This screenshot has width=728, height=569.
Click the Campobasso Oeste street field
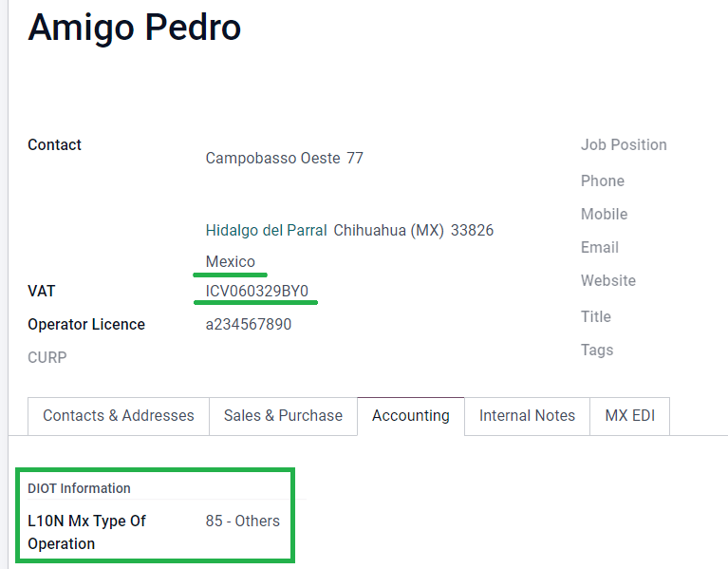point(272,158)
